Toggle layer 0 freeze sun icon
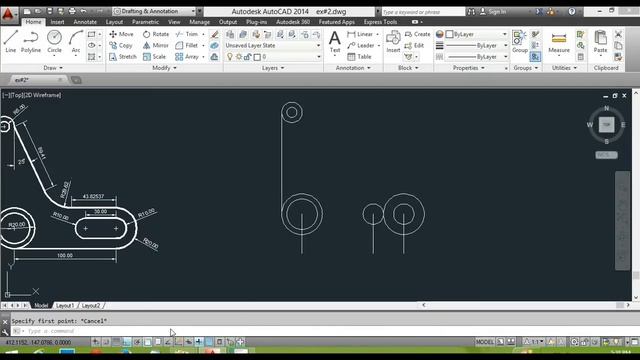640x360 pixels. 239,57
